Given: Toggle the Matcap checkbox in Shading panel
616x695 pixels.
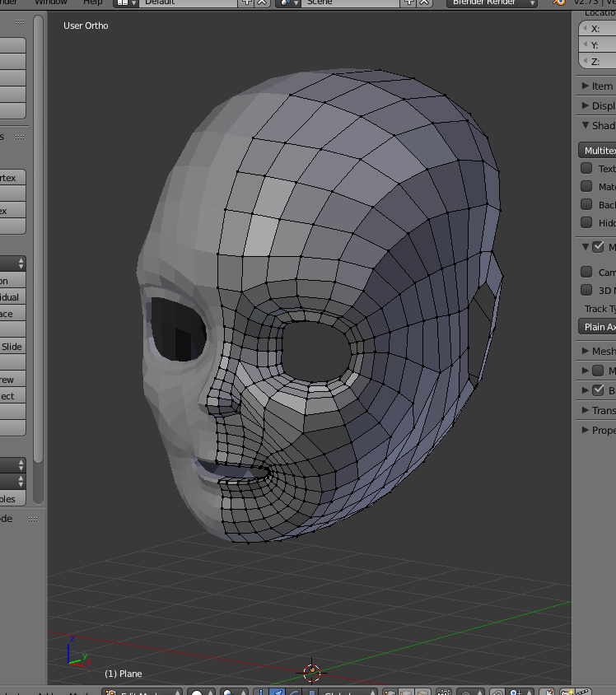Looking at the screenshot, I should (x=586, y=187).
